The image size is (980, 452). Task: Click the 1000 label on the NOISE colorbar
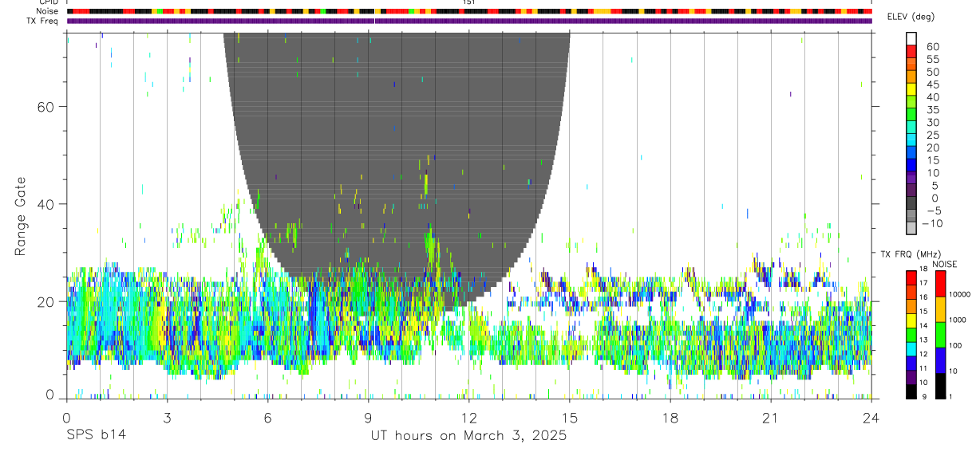959,320
